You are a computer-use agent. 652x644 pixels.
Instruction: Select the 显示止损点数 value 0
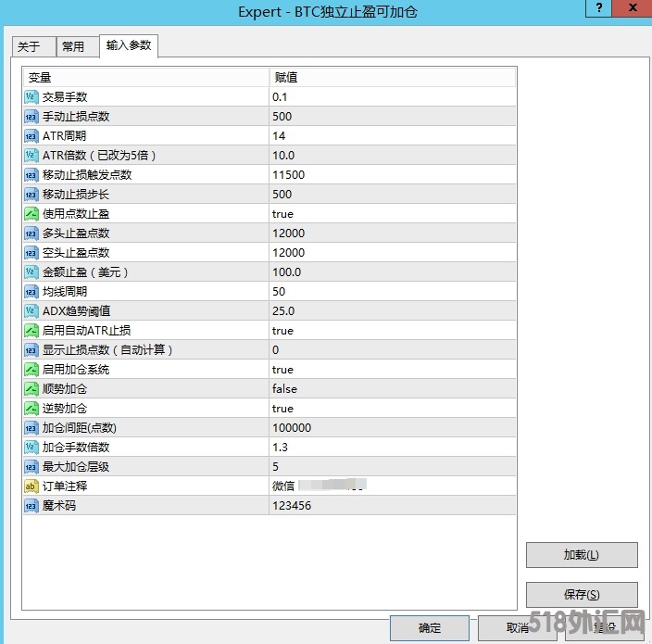point(275,350)
